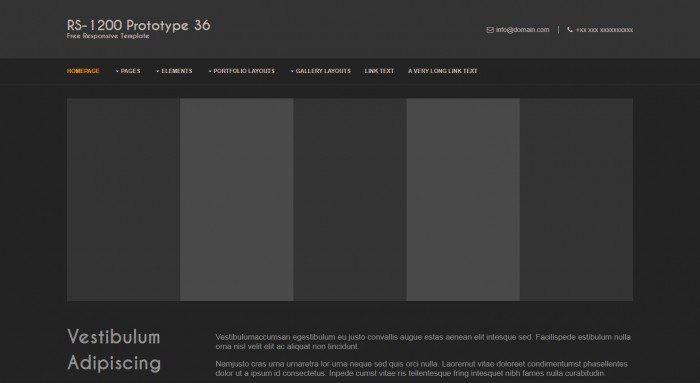Click the Free Responsive Template tagline
The image size is (700, 383).
(108, 36)
